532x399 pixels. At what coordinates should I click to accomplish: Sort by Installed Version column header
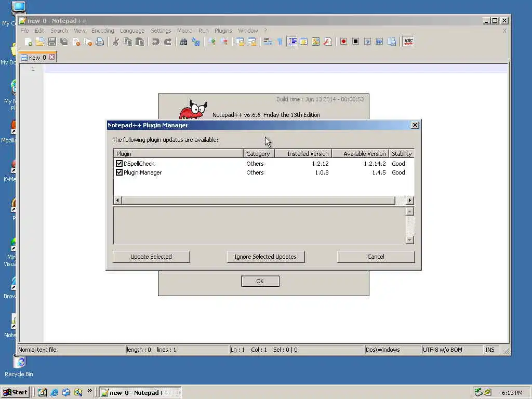pyautogui.click(x=303, y=154)
